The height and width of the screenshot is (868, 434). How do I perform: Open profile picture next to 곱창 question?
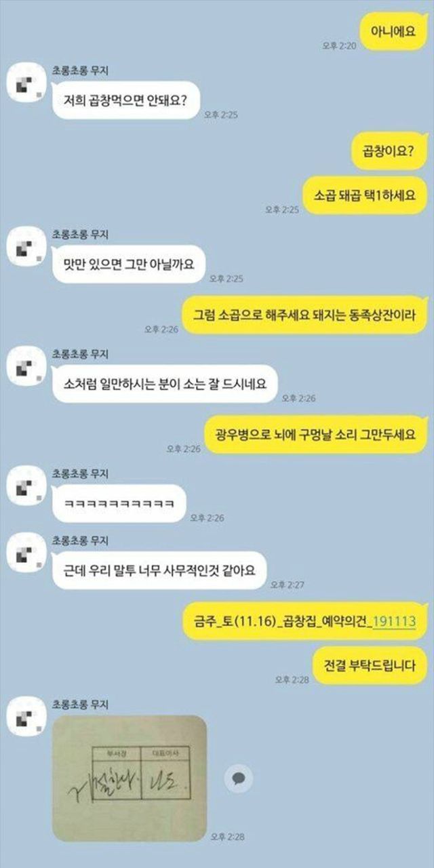coord(26,83)
